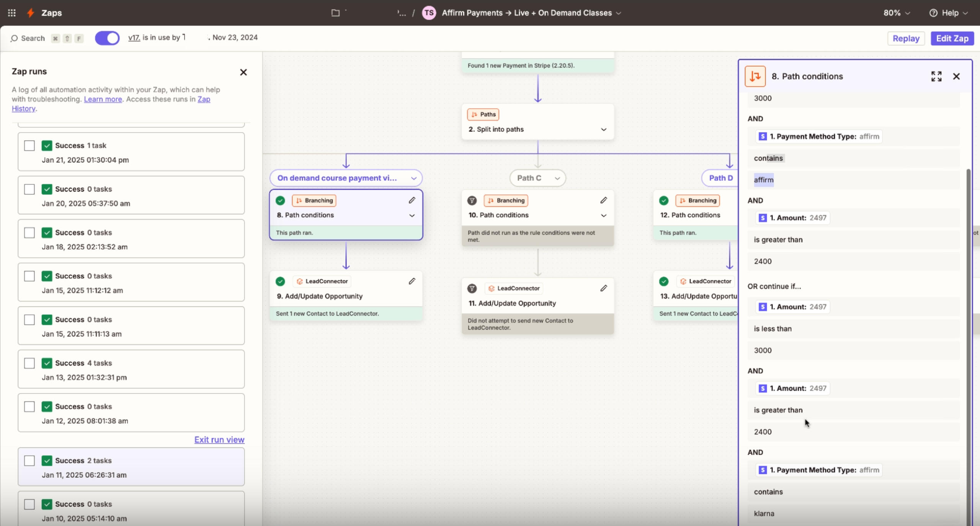Check the Jan 11, 2025 06:26:31 am run
Screen dimensions: 980x526
tap(29, 460)
